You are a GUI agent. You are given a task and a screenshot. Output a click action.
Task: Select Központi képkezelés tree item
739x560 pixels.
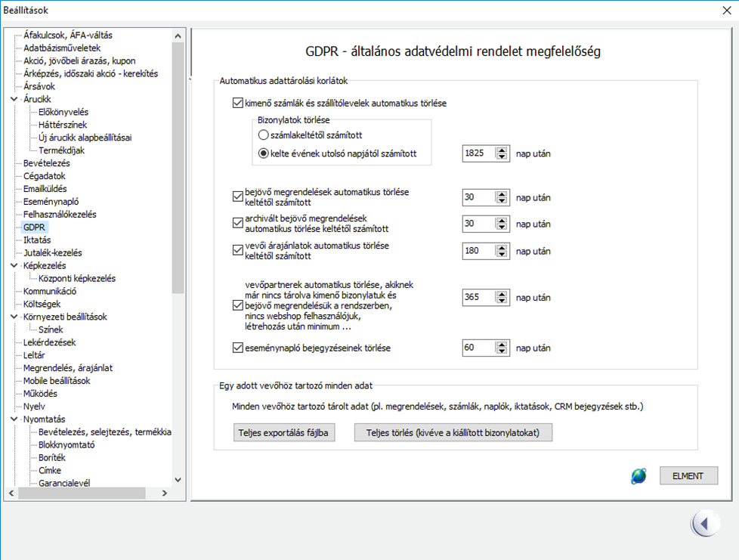77,279
